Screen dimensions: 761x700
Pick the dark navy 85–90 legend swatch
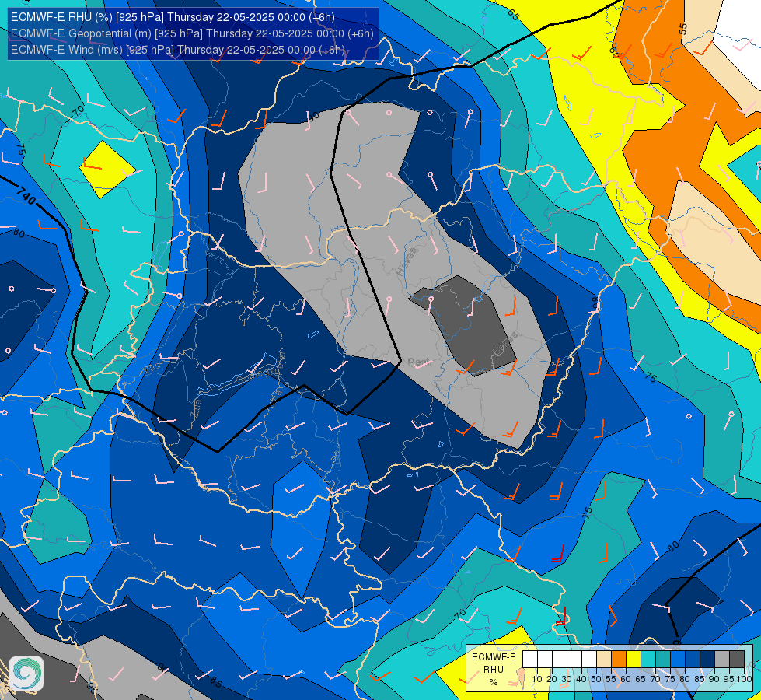[707, 659]
